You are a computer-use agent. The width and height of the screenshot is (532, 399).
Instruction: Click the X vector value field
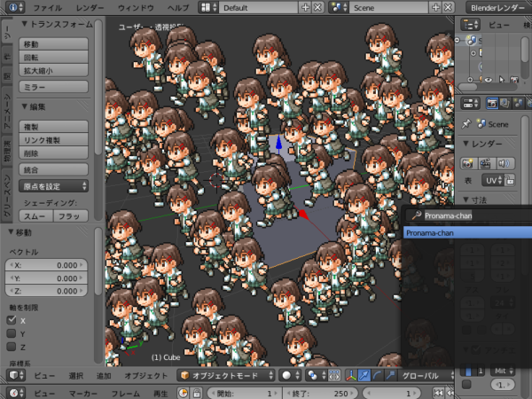point(46,265)
